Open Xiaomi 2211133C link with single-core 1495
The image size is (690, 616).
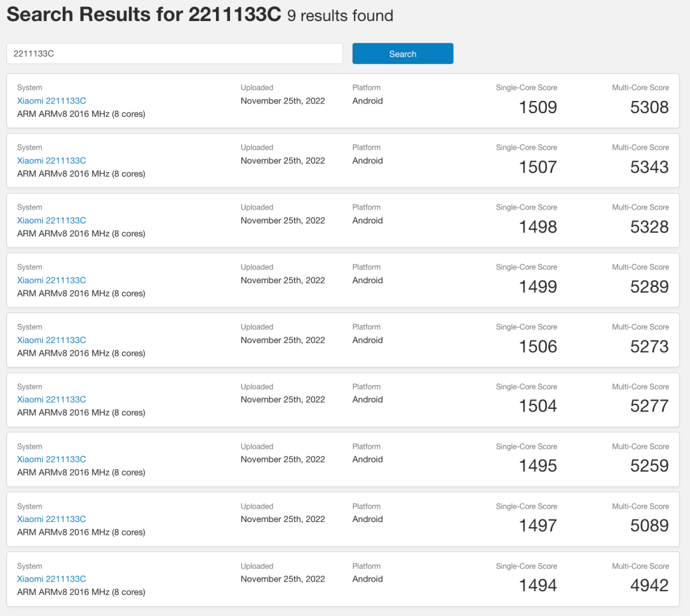pos(52,459)
